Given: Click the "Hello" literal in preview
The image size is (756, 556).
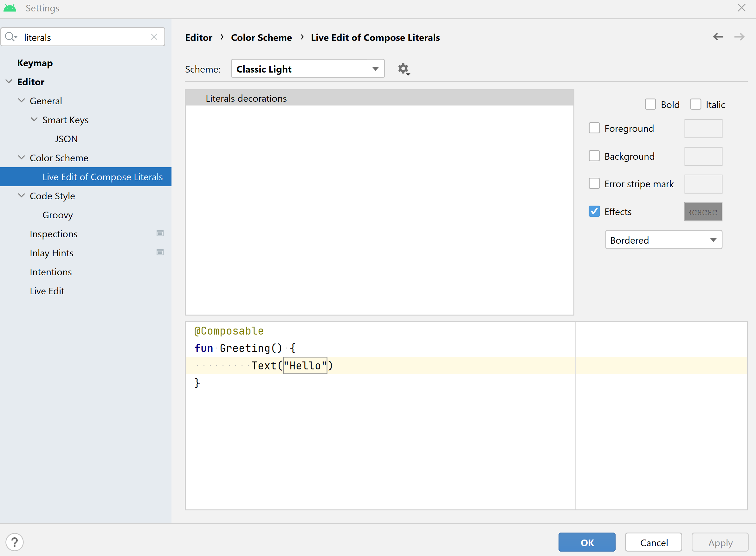Looking at the screenshot, I should [305, 366].
